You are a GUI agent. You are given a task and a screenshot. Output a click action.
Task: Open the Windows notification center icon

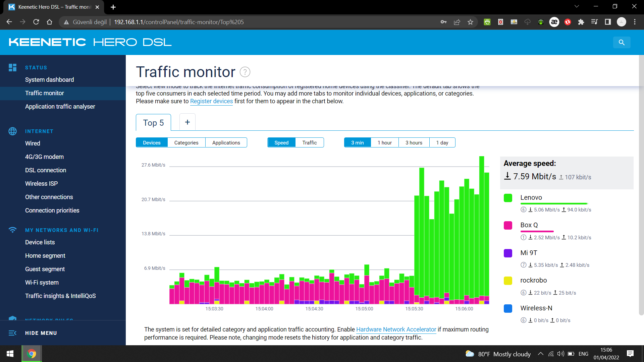630,354
